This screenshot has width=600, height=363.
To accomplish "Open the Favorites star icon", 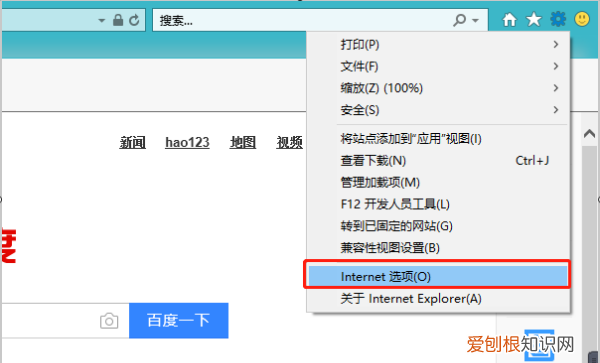I will click(x=533, y=20).
